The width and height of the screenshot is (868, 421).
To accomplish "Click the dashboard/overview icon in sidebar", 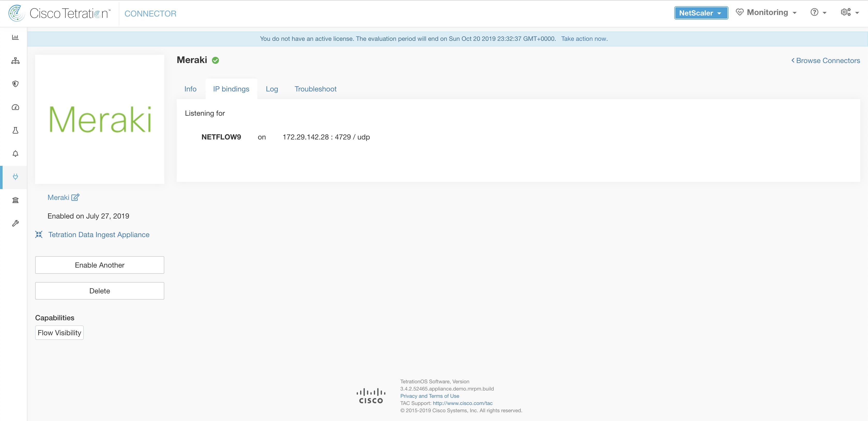I will (15, 37).
